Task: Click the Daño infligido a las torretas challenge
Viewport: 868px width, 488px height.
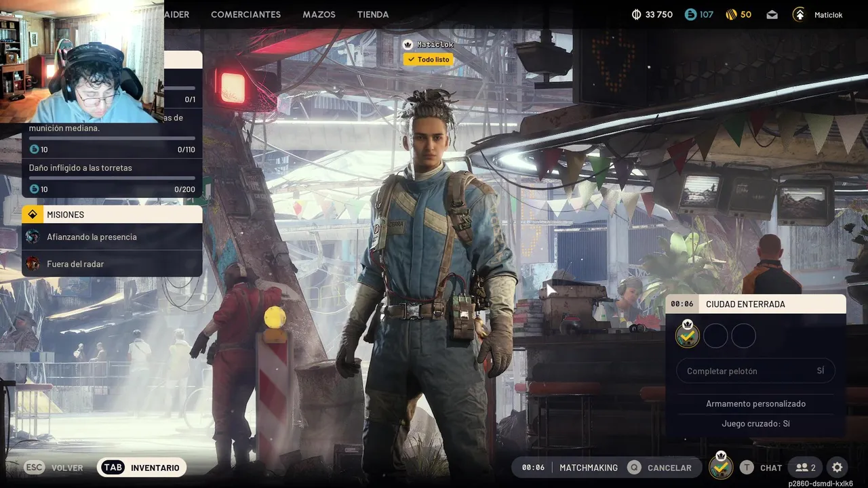Action: (112, 178)
